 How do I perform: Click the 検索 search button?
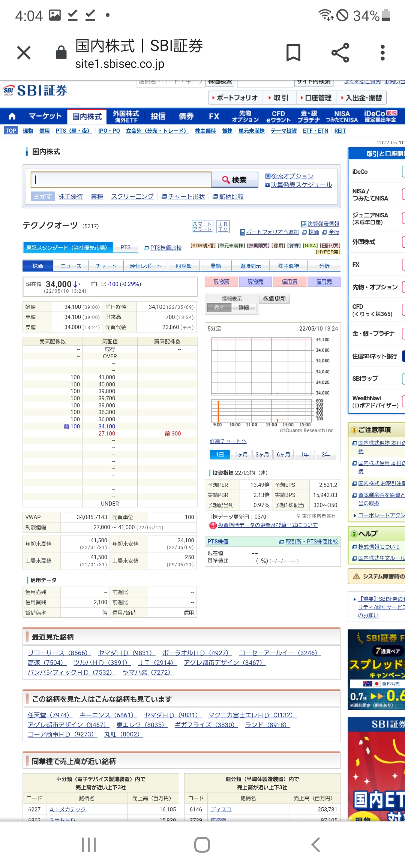point(235,180)
